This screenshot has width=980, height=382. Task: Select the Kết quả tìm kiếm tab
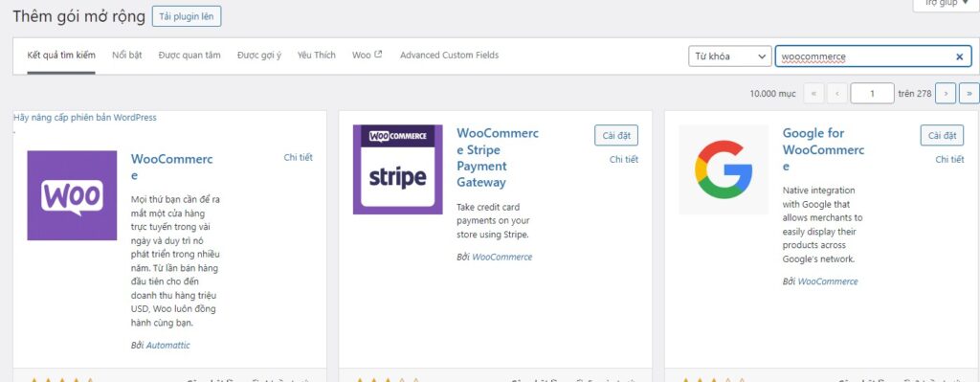pos(61,55)
